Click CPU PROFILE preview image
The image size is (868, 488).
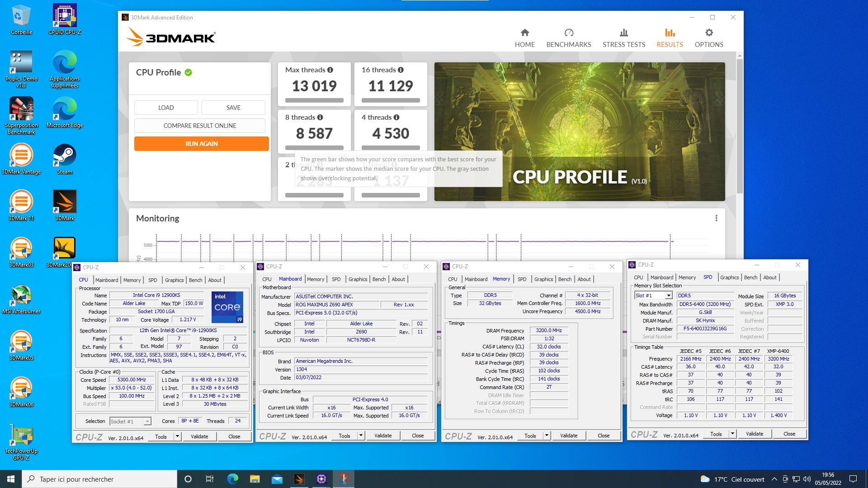tap(580, 131)
